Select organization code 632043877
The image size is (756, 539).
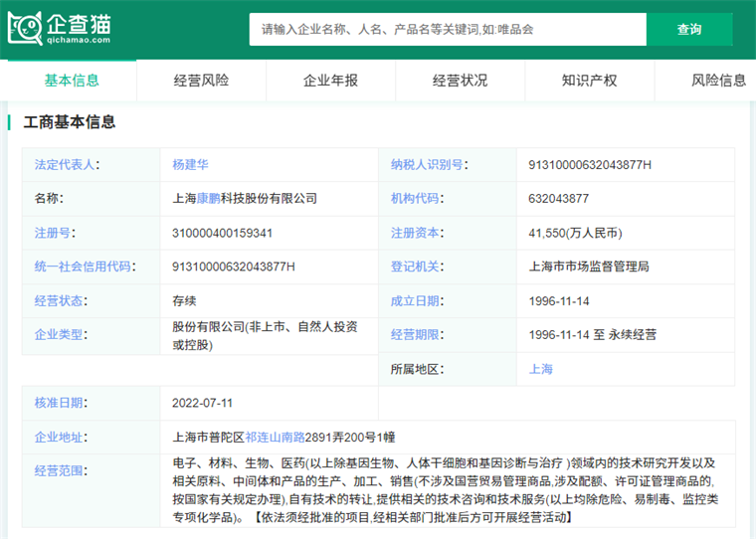(x=559, y=199)
